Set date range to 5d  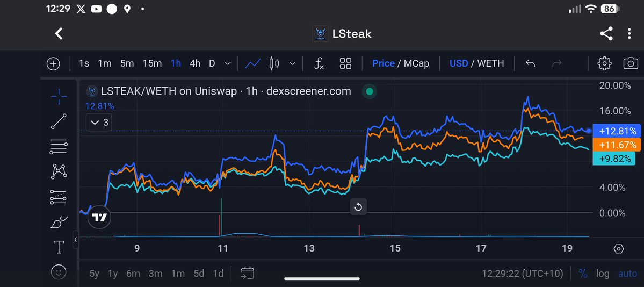(x=199, y=274)
